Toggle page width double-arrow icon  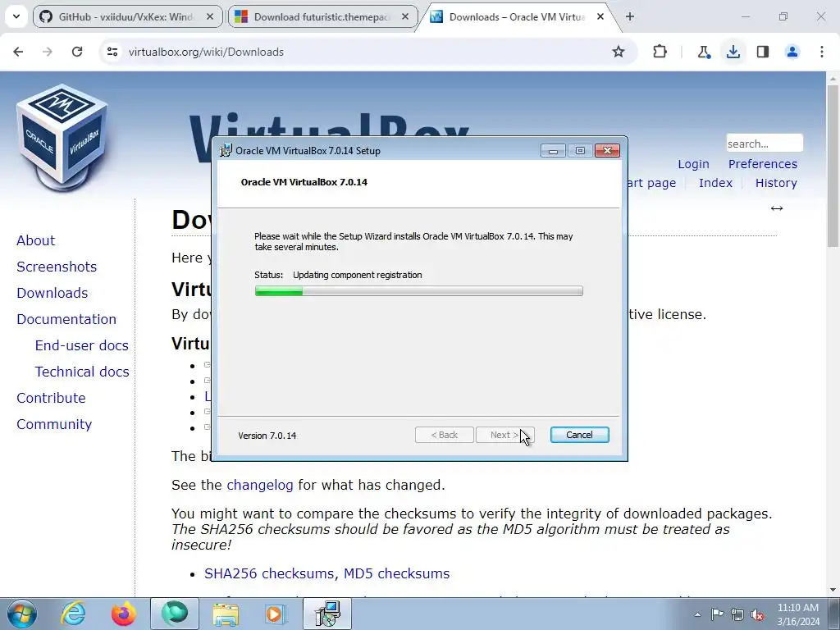[777, 208]
